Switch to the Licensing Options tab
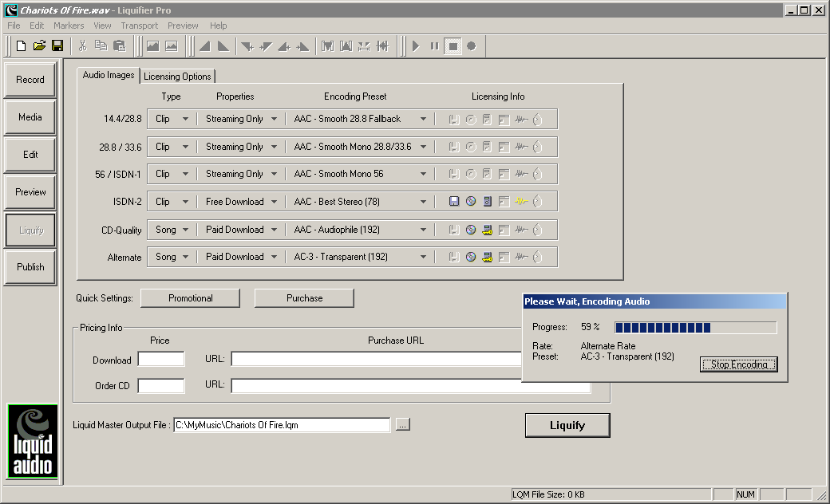 click(x=177, y=76)
